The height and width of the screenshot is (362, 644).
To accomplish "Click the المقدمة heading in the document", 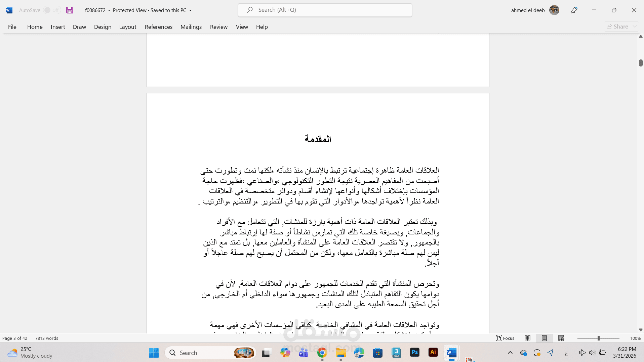I will click(x=318, y=139).
